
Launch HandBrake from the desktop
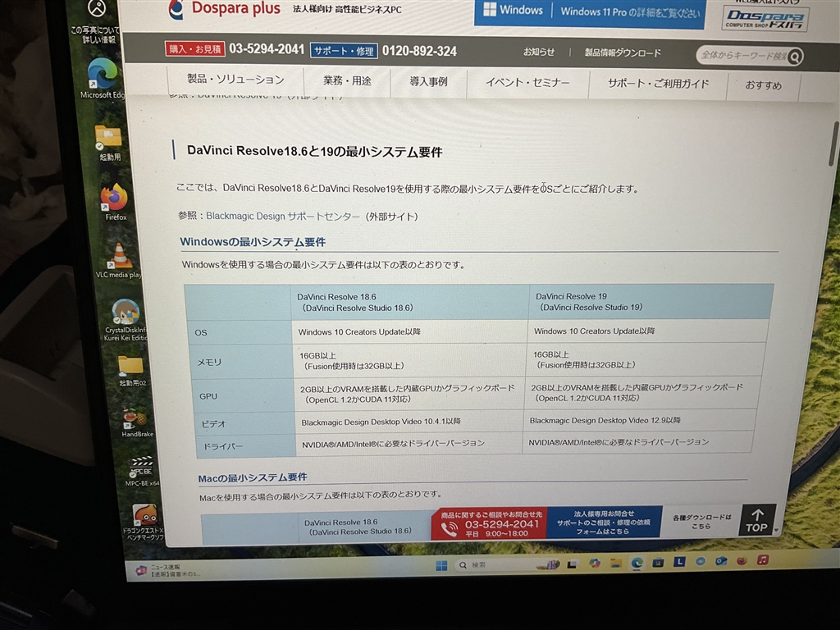(x=136, y=422)
